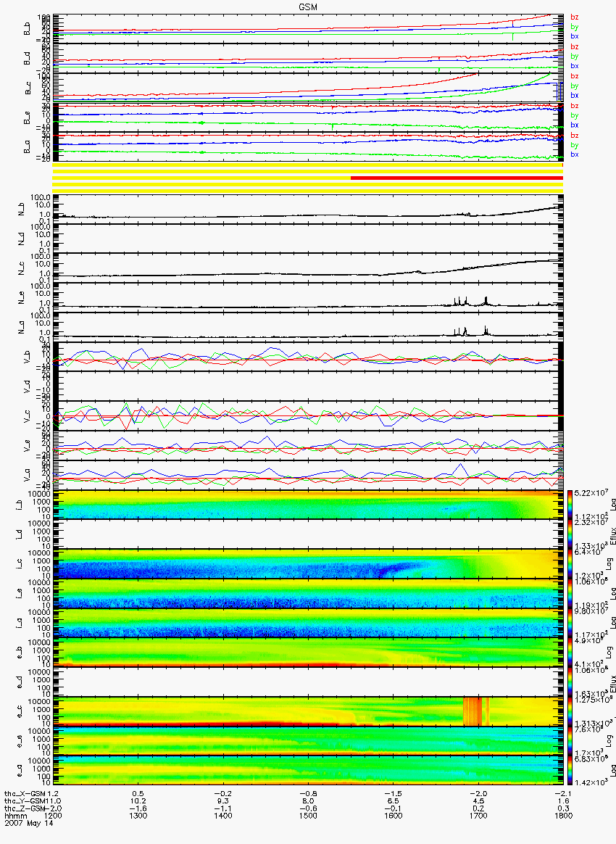Click the e_a panel color bar
Screen dimensions: 616x844
570,770
